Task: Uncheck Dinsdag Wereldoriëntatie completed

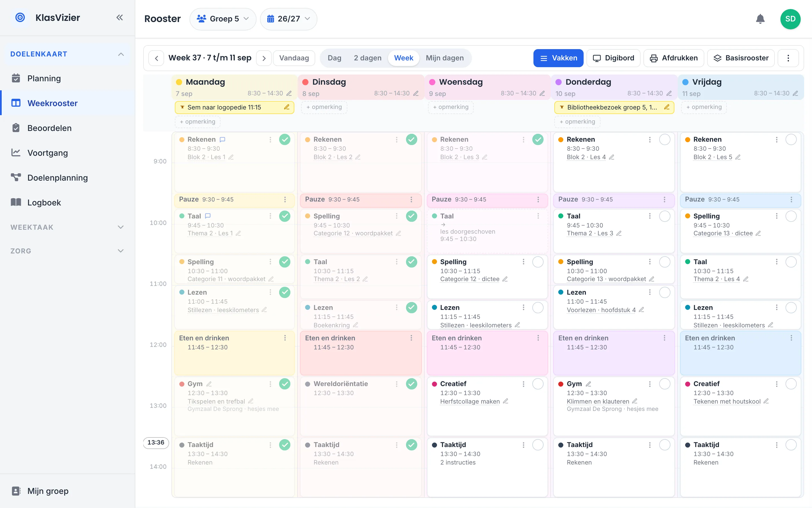Action: pos(411,384)
